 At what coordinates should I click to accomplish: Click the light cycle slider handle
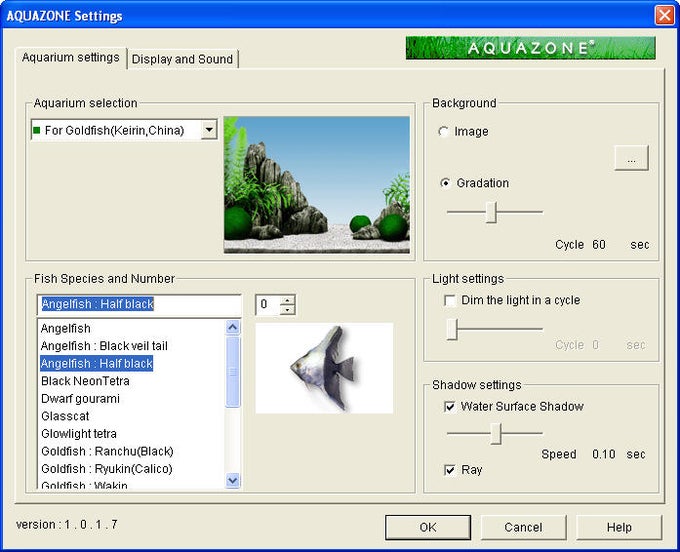tap(452, 329)
